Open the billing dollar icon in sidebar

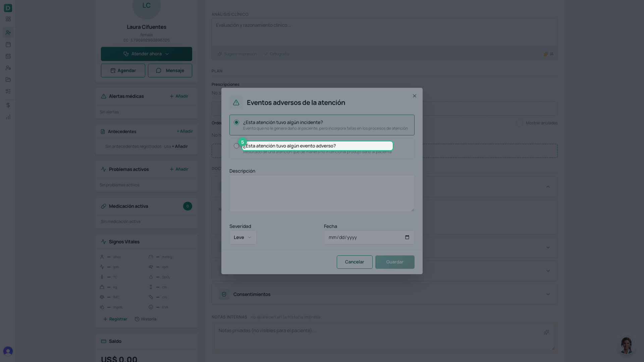[8, 105]
